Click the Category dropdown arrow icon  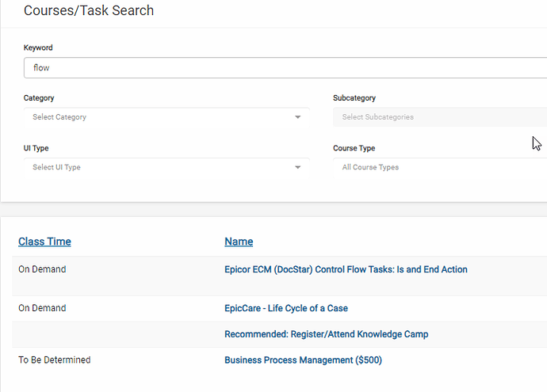(297, 117)
